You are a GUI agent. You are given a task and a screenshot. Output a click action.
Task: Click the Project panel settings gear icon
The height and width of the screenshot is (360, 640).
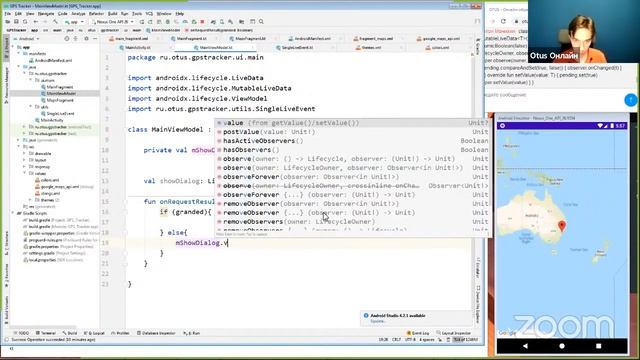tap(86, 39)
